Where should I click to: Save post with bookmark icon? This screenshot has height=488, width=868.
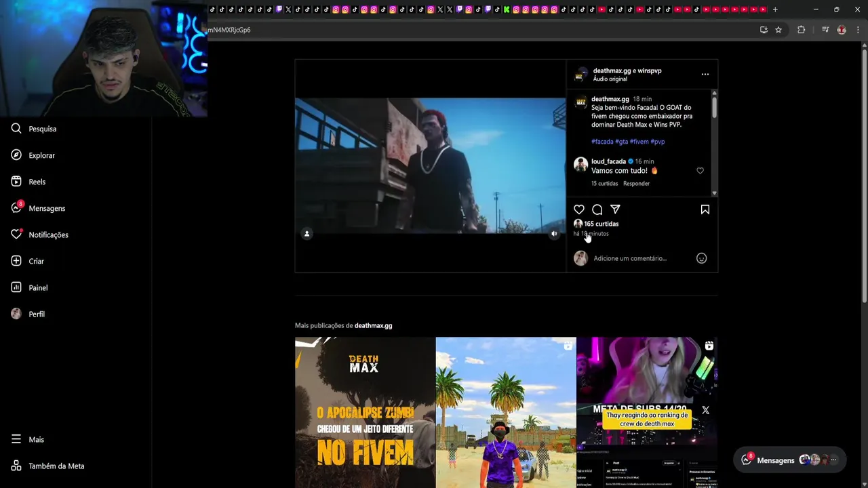(705, 209)
